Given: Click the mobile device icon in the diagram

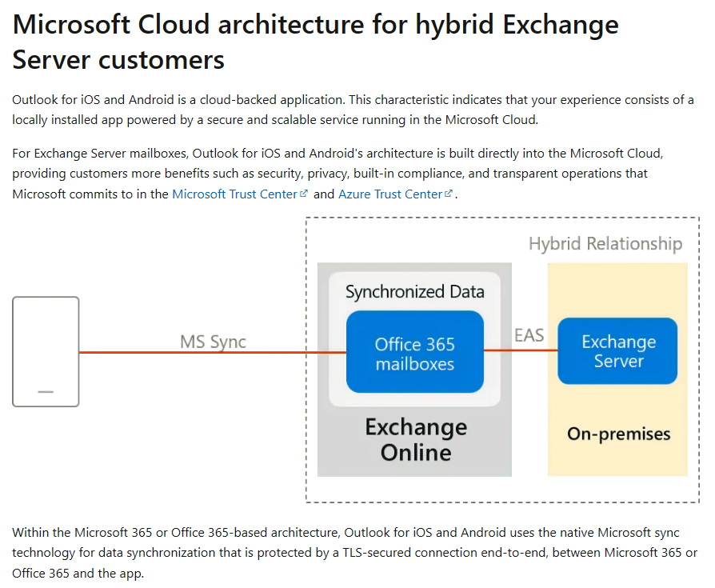Looking at the screenshot, I should click(x=46, y=352).
